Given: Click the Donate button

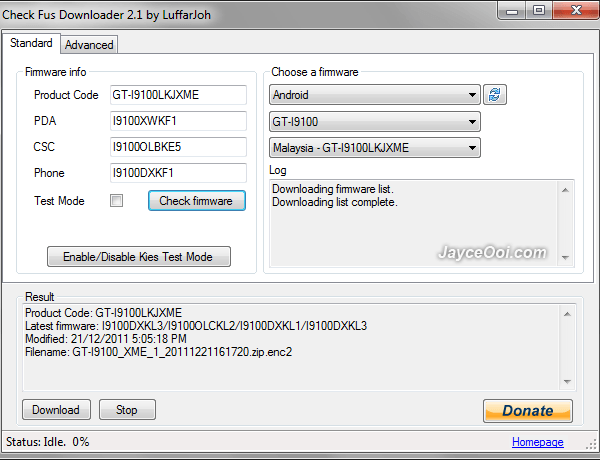Looking at the screenshot, I should pos(528,411).
